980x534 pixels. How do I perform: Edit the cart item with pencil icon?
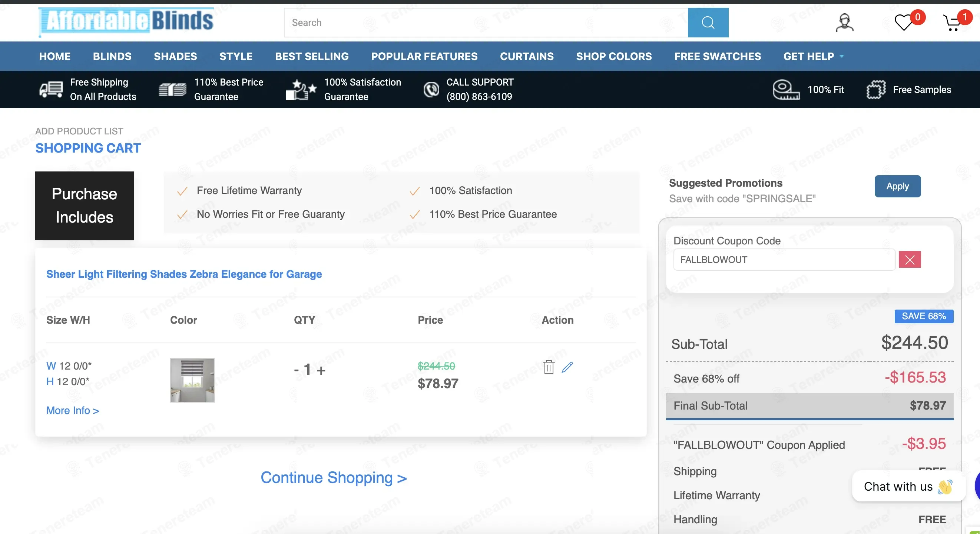pos(567,367)
